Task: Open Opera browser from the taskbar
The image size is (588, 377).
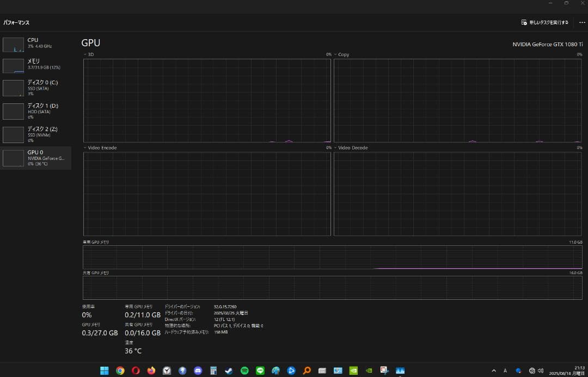Action: coord(136,370)
